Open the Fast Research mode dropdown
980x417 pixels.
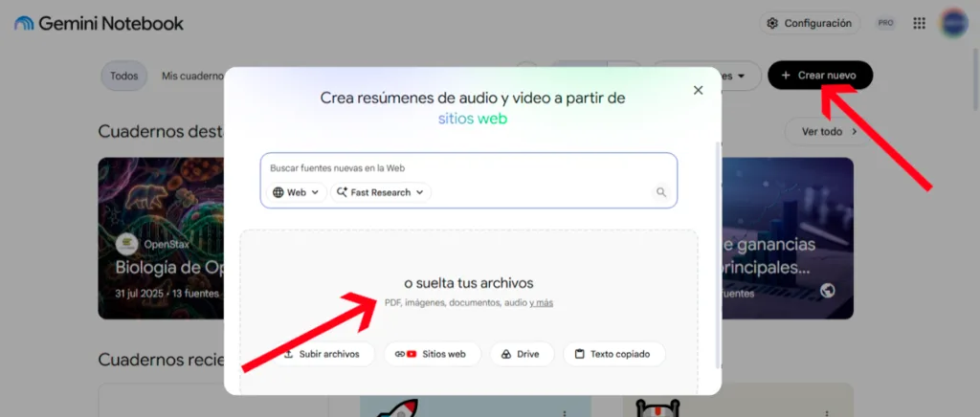pos(381,192)
